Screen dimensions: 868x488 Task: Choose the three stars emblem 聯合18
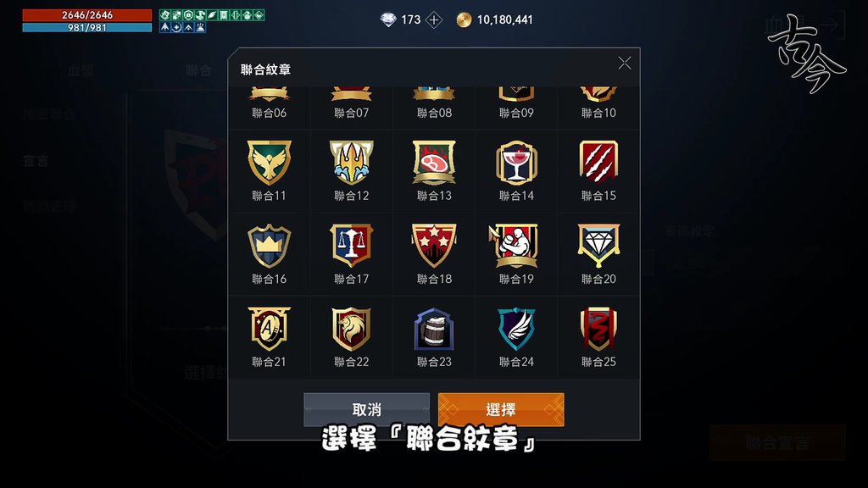(434, 246)
